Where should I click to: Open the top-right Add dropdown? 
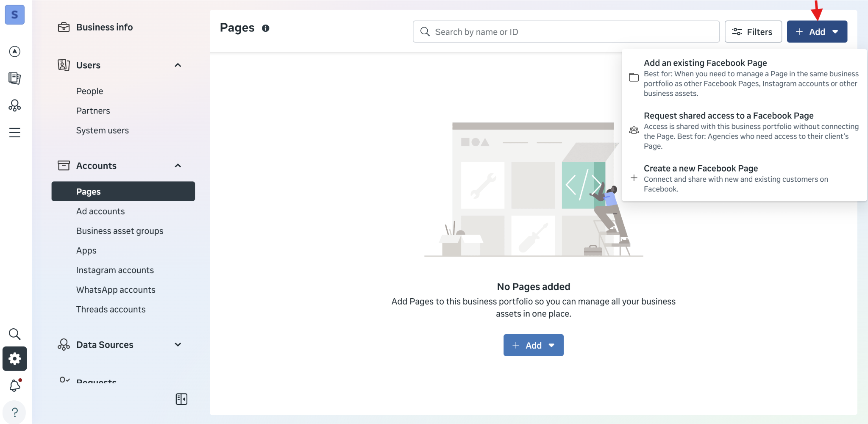[817, 32]
